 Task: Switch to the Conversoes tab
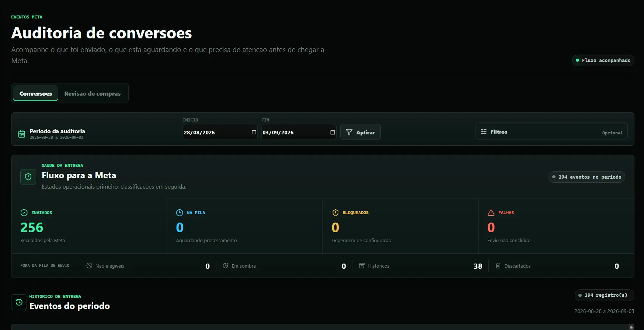(36, 93)
